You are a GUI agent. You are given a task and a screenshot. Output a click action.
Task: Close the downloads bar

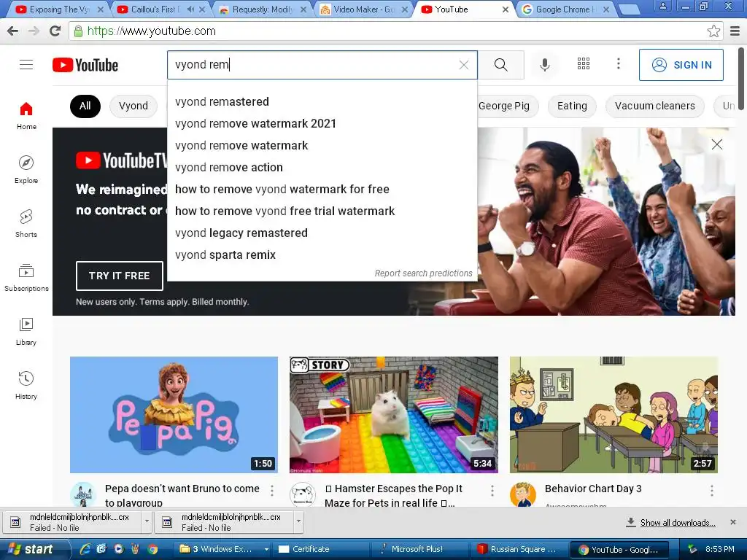pos(732,522)
